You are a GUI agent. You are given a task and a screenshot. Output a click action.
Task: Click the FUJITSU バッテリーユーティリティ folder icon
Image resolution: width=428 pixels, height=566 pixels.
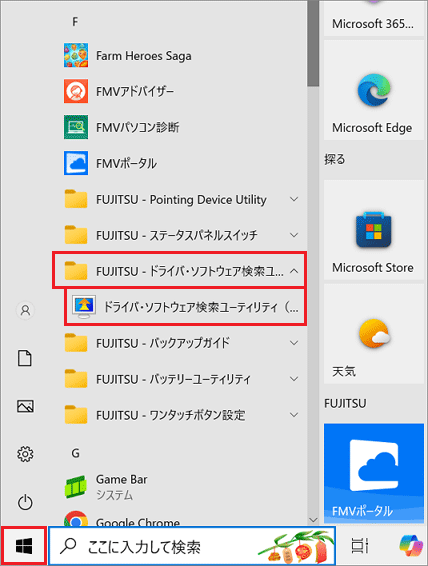click(76, 379)
